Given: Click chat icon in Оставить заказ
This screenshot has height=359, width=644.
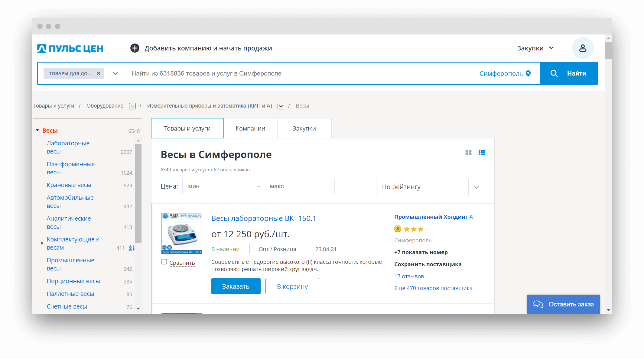Looking at the screenshot, I should point(538,304).
